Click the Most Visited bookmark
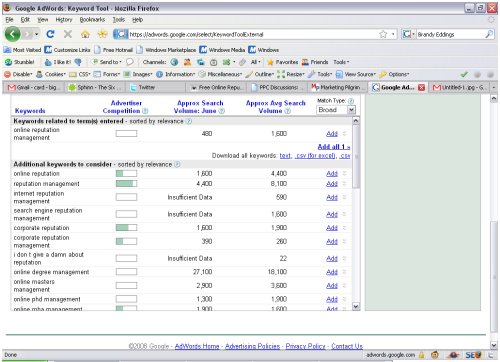The image size is (500, 362). [22, 50]
